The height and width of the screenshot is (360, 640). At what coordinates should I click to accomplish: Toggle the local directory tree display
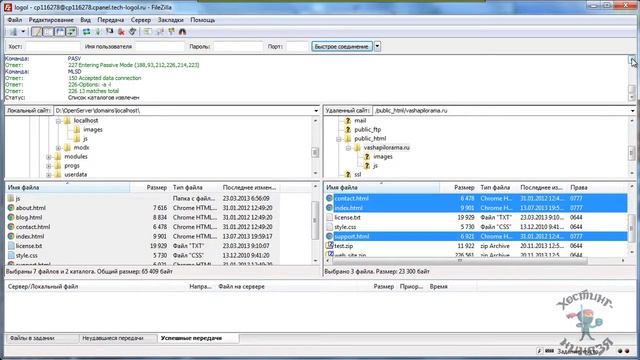48,31
